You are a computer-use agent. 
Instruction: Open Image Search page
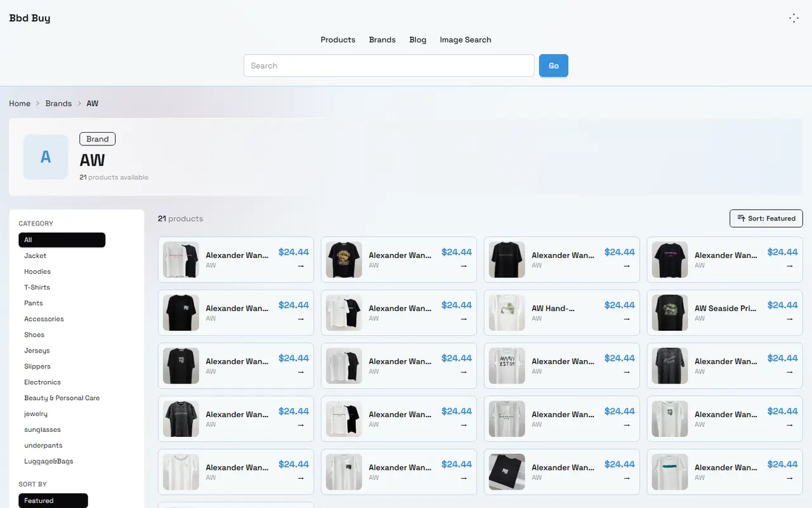(466, 39)
